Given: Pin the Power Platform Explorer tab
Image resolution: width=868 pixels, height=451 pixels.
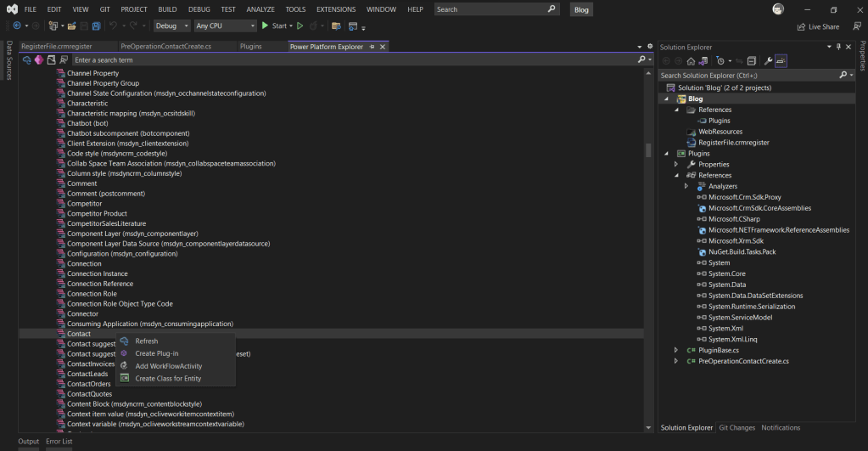Looking at the screenshot, I should pos(372,47).
